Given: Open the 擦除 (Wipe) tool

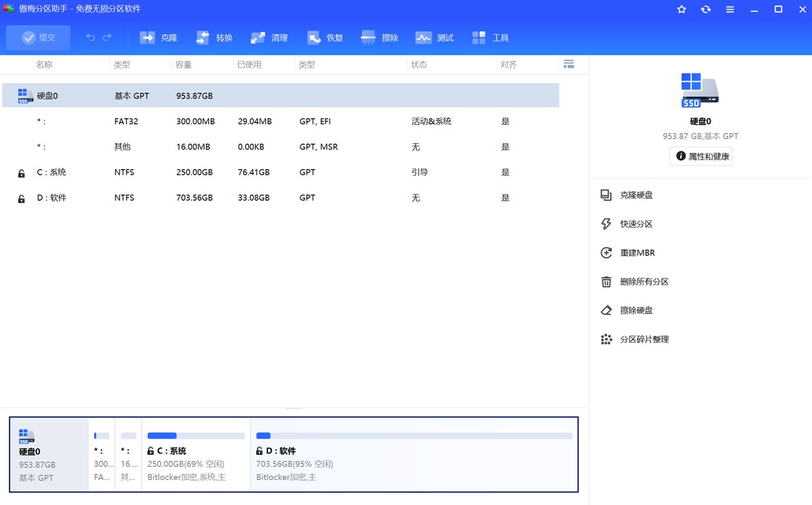Looking at the screenshot, I should (x=380, y=38).
